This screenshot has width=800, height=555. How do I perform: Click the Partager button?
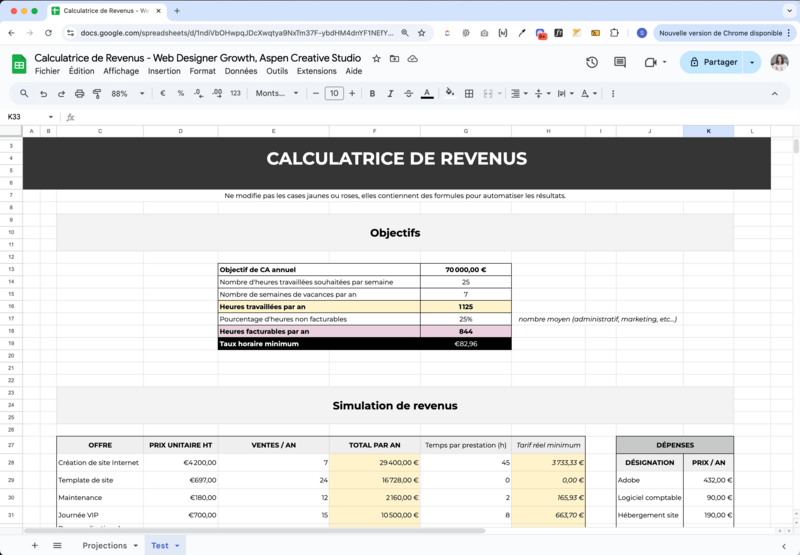pyautogui.click(x=712, y=62)
